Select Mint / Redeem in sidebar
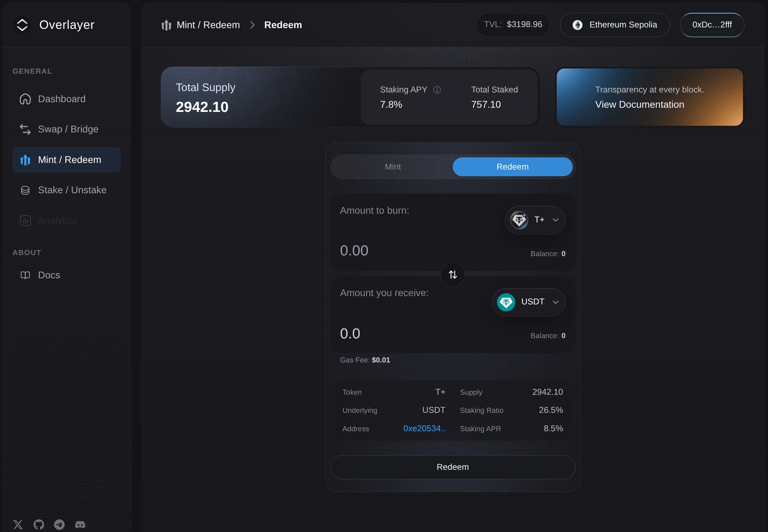Screen dimensions: 768x532 coord(67,160)
